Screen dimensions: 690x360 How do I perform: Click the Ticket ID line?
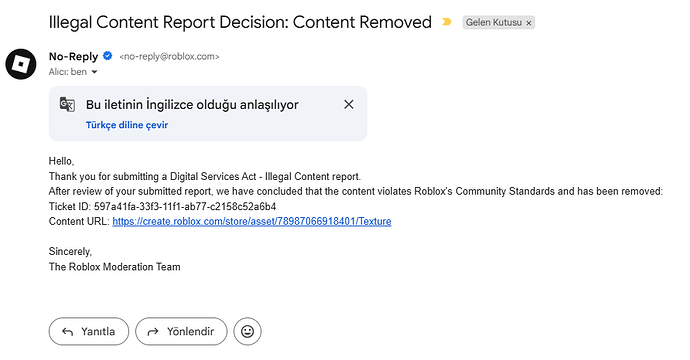[162, 206]
